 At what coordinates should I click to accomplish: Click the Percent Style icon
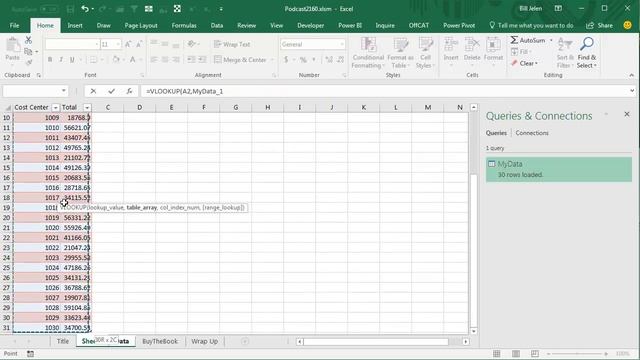(303, 60)
